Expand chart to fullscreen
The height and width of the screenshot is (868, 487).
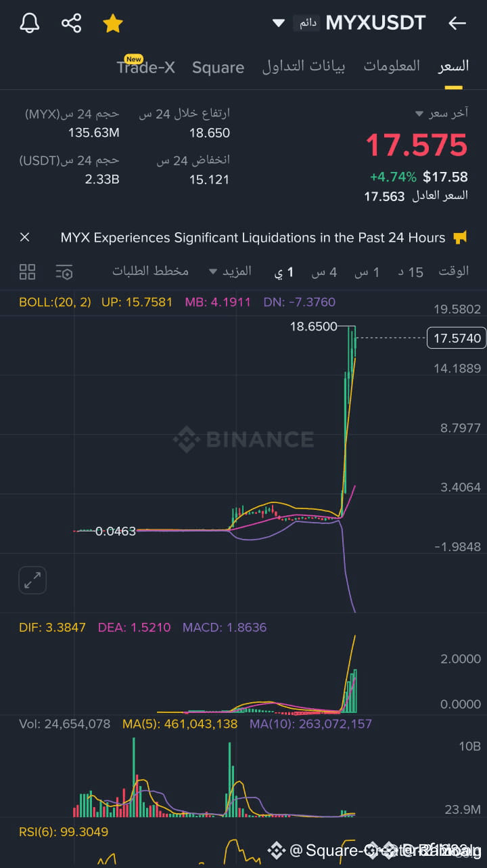coord(32,580)
